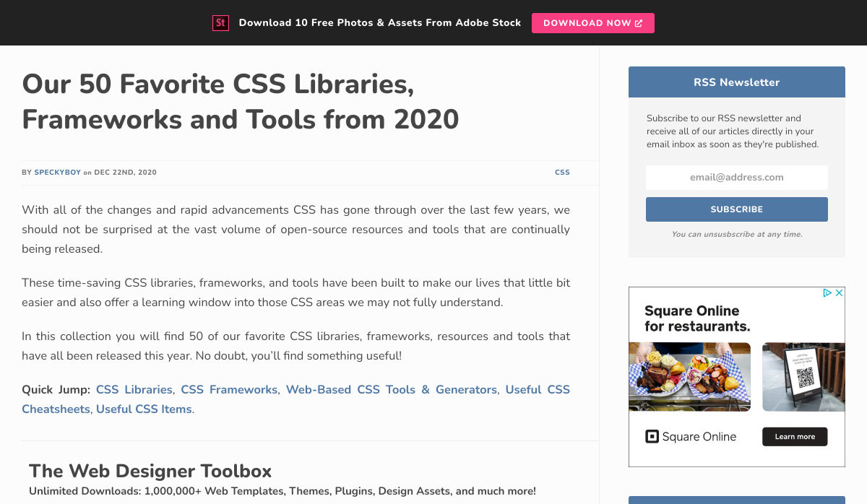Click the Adobe Stock free photos banner text

tap(379, 23)
